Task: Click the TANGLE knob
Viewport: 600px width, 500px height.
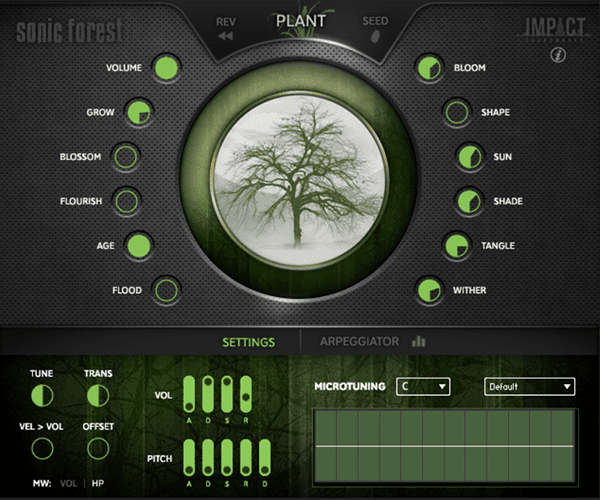Action: click(x=457, y=246)
